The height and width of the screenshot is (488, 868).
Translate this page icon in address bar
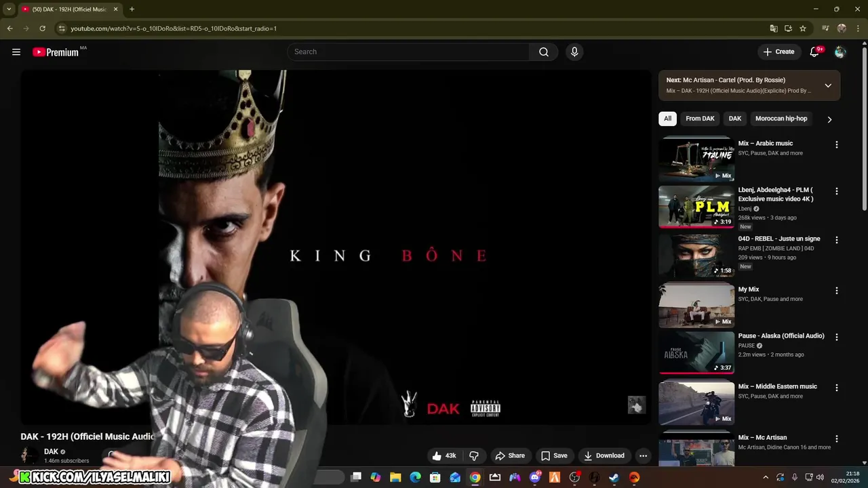774,28
